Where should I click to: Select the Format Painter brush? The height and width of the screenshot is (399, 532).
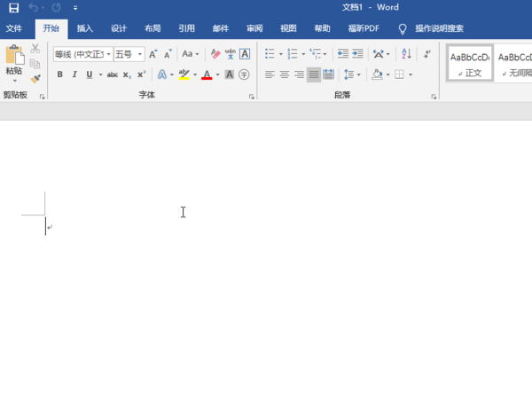(35, 79)
